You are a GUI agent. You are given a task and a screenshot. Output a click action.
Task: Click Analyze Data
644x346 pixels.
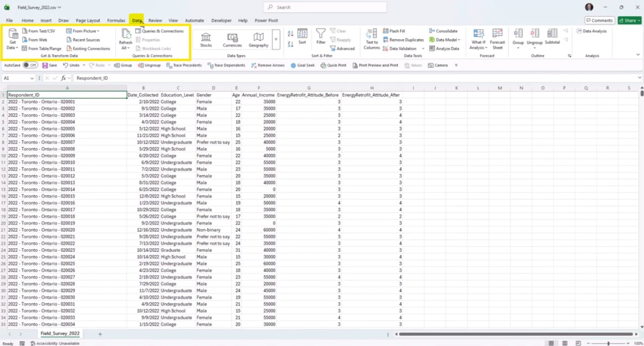pos(444,49)
